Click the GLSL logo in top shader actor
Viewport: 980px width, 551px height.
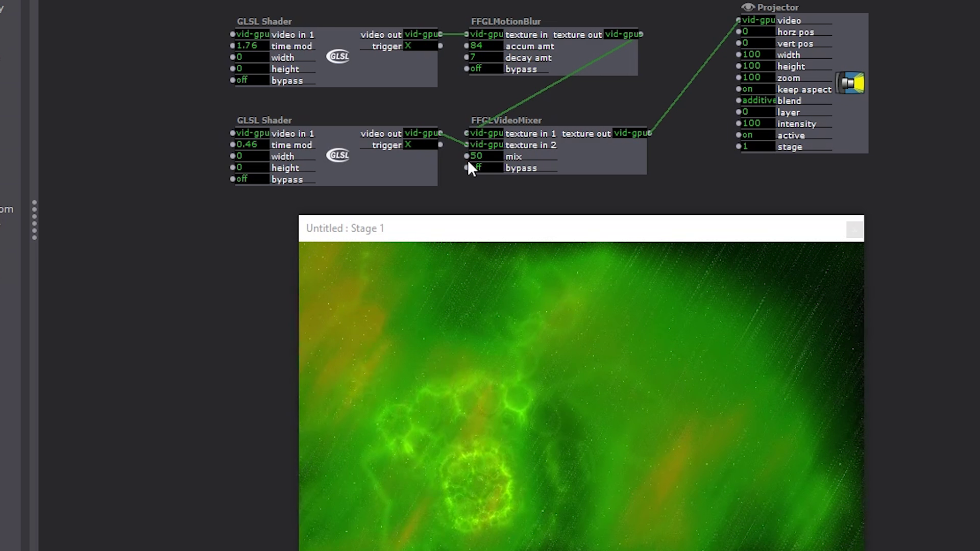click(x=338, y=56)
